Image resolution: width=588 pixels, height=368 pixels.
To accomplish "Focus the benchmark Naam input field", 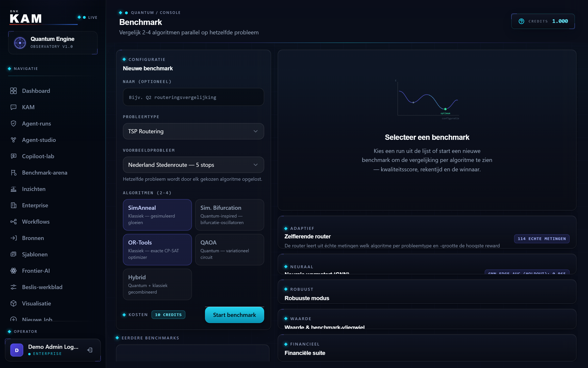I will coord(193,97).
